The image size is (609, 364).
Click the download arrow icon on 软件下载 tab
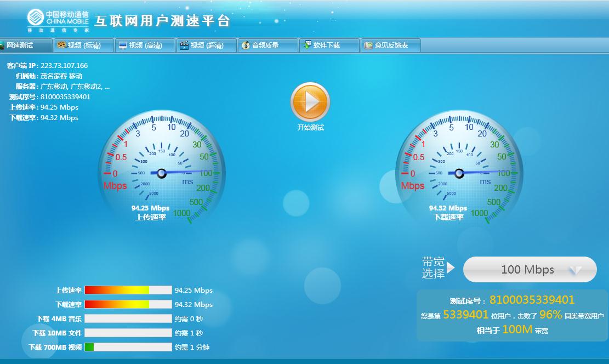point(307,46)
